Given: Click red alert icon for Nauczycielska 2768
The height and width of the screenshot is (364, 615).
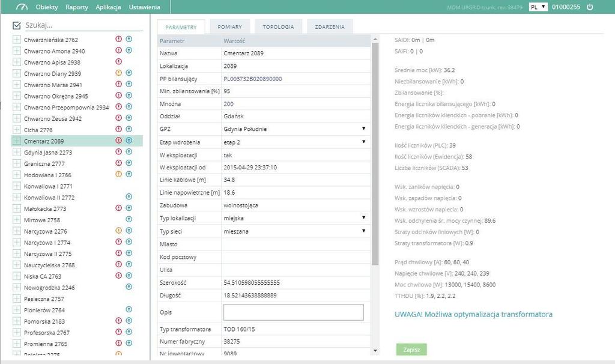Looking at the screenshot, I should 118,264.
